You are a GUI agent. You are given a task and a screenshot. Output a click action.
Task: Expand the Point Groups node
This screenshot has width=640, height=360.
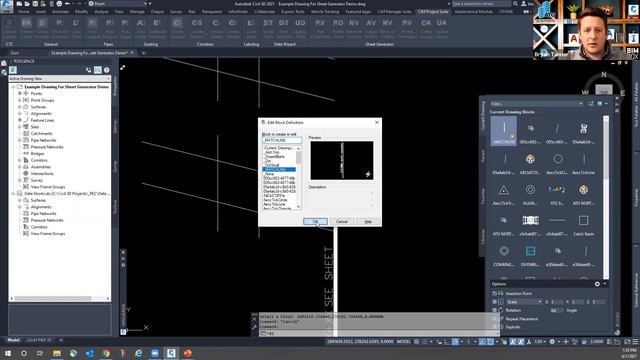point(20,100)
